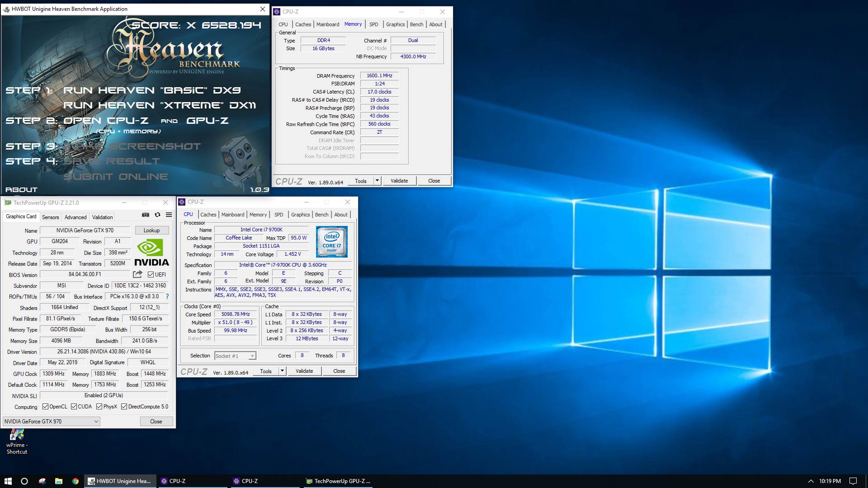Toggle OpenCL checkbox

click(x=45, y=407)
